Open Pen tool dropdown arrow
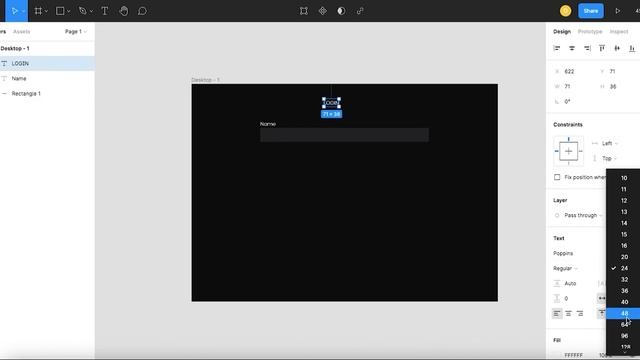640x360 pixels. pyautogui.click(x=91, y=11)
